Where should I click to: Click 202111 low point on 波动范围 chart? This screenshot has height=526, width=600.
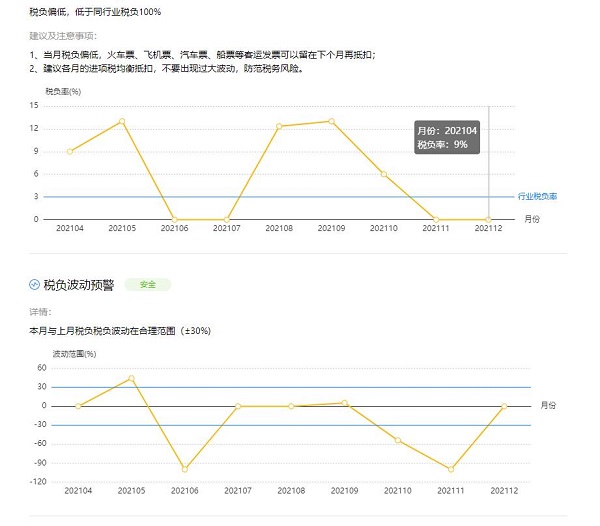coord(451,469)
